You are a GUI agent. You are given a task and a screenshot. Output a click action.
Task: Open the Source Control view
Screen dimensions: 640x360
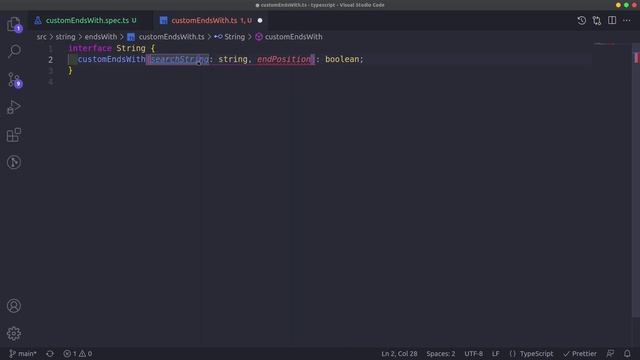click(x=14, y=80)
